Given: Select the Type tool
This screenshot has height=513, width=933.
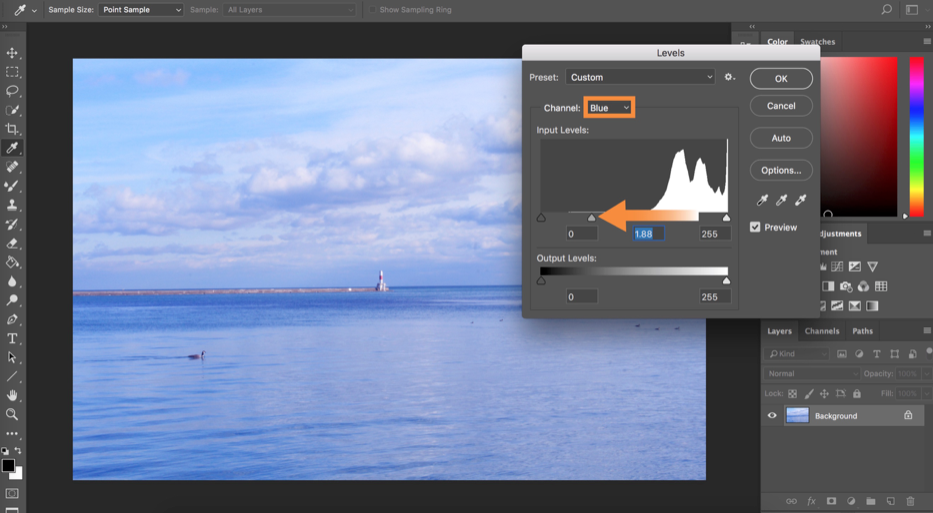Looking at the screenshot, I should [12, 339].
